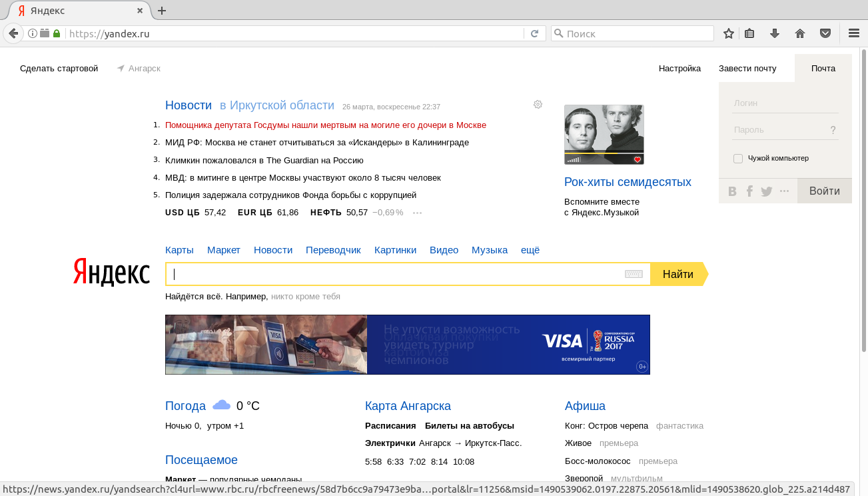
Task: Open Музыка from the services menu
Action: point(490,250)
